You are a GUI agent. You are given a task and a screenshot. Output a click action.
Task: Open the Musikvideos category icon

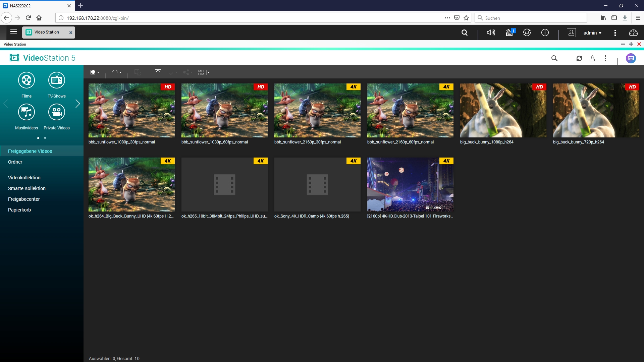click(26, 112)
